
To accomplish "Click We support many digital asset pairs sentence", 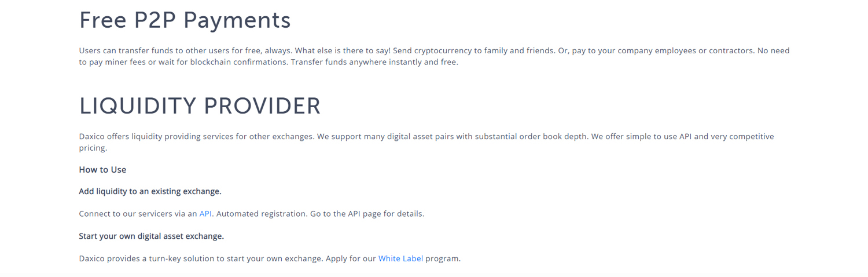I will (x=453, y=137).
